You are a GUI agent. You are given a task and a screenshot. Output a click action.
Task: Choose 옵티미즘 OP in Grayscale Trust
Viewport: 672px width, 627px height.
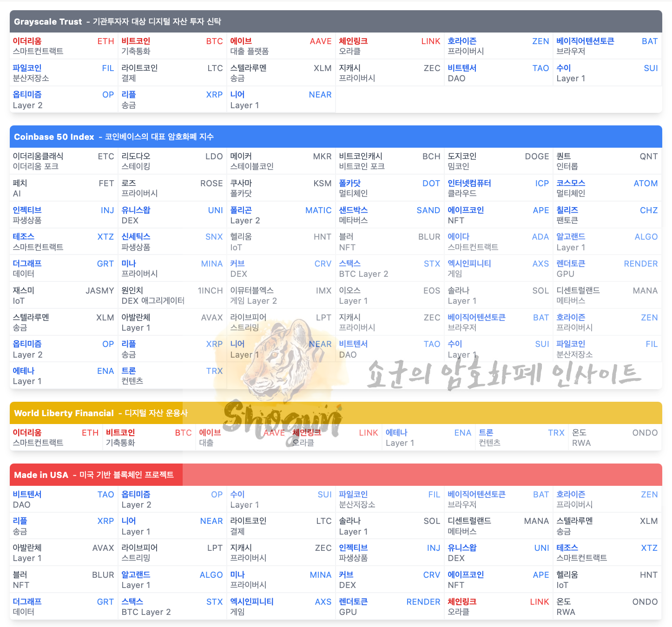pyautogui.click(x=64, y=100)
